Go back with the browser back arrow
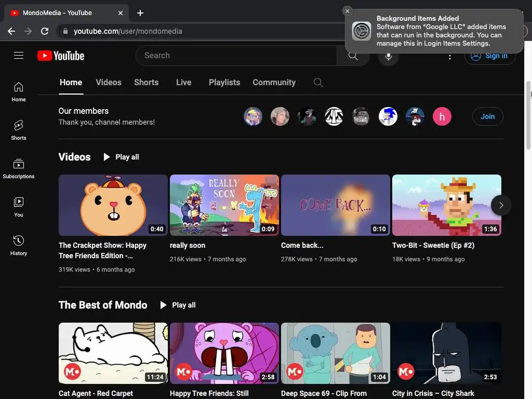This screenshot has height=399, width=532. 11,31
